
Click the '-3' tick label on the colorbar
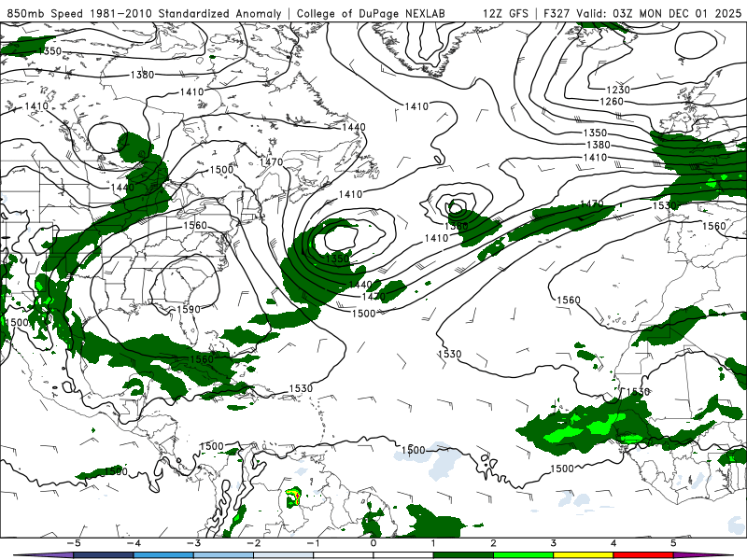point(193,543)
